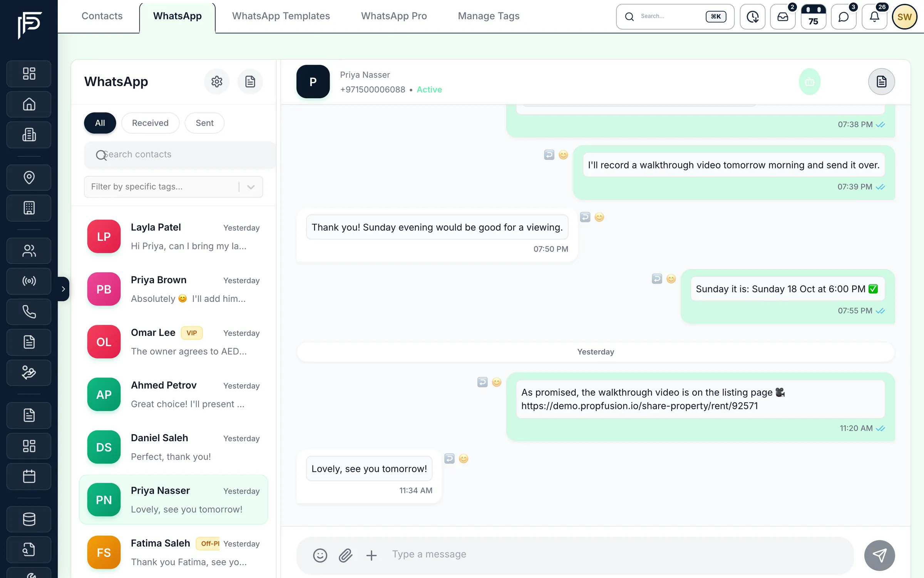Select the Received filter pill
924x578 pixels.
[x=150, y=123]
